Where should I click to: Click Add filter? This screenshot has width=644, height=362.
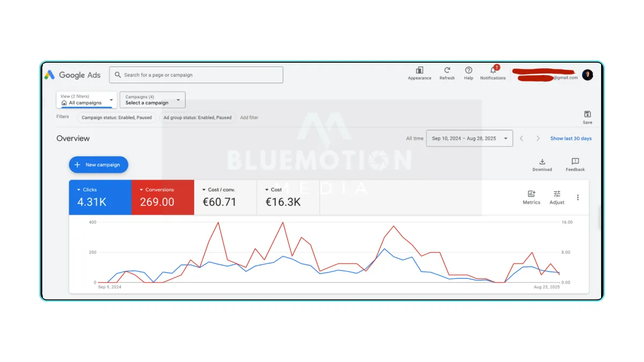click(x=249, y=117)
